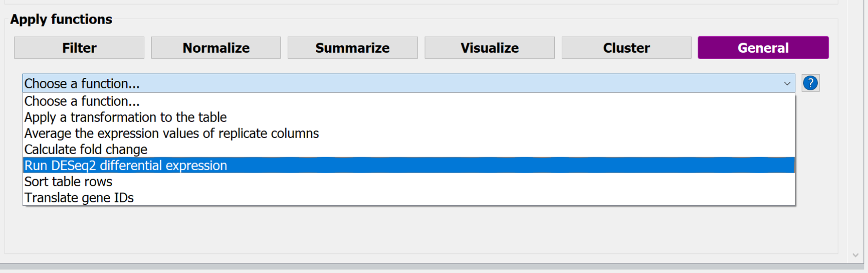Screen dimensions: 868x273
Task: Select the 'Translate gene IDs' function
Action: coord(79,198)
